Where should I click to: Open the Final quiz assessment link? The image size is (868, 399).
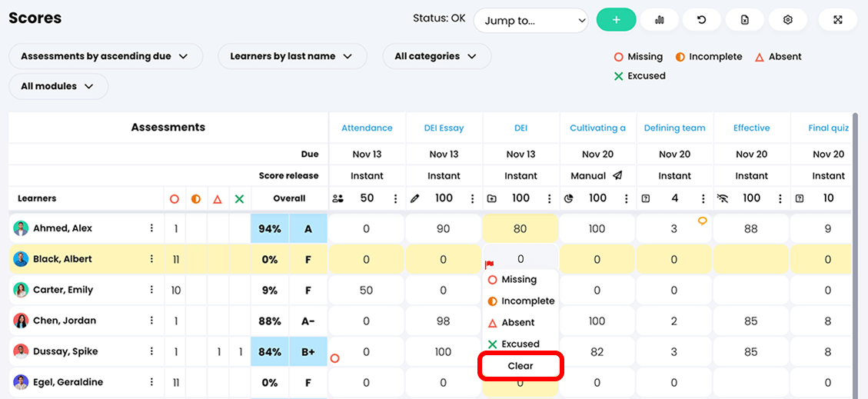coord(828,128)
